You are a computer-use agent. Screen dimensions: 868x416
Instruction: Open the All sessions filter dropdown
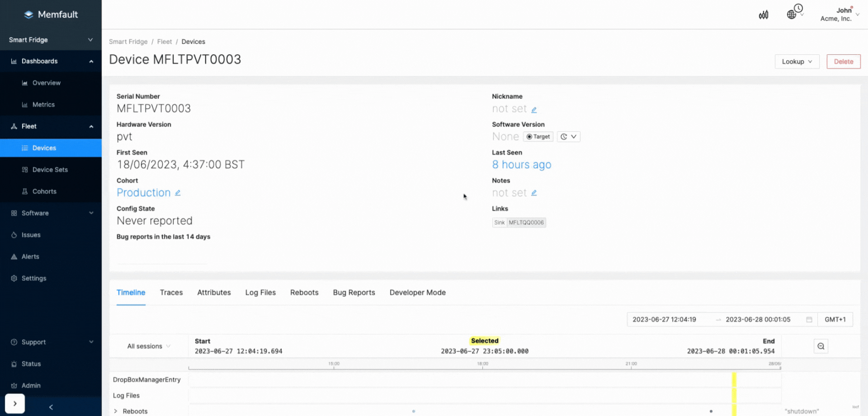pyautogui.click(x=149, y=346)
